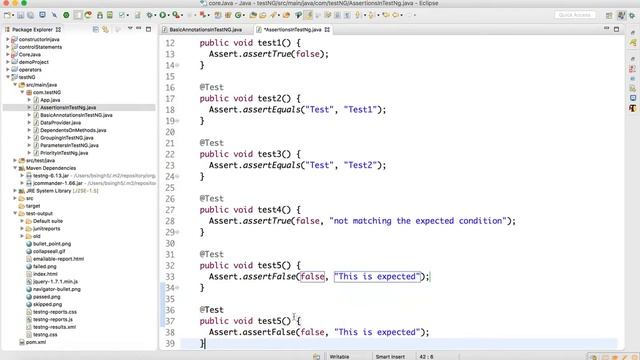The width and height of the screenshot is (640, 360).
Task: Select DataProvider.java in Package Explorer
Action: (60, 122)
